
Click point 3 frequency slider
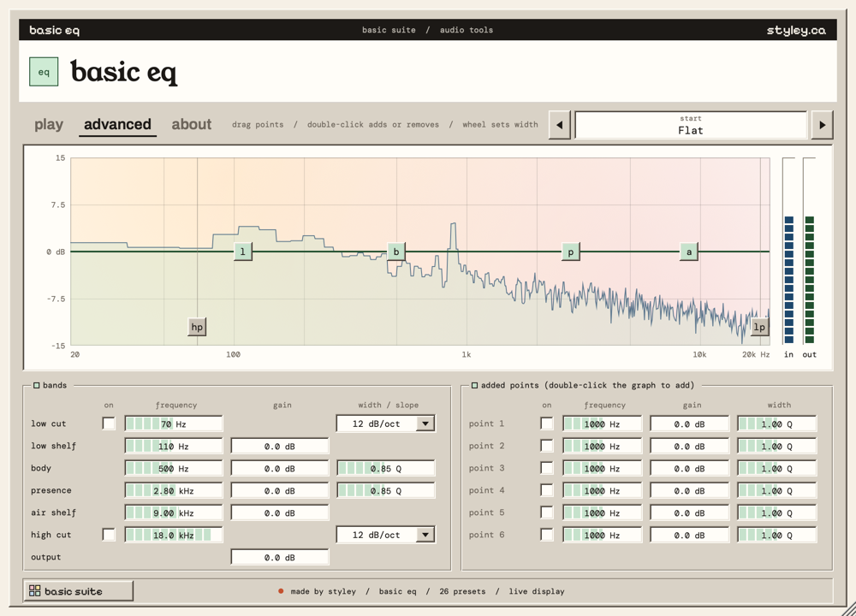602,469
